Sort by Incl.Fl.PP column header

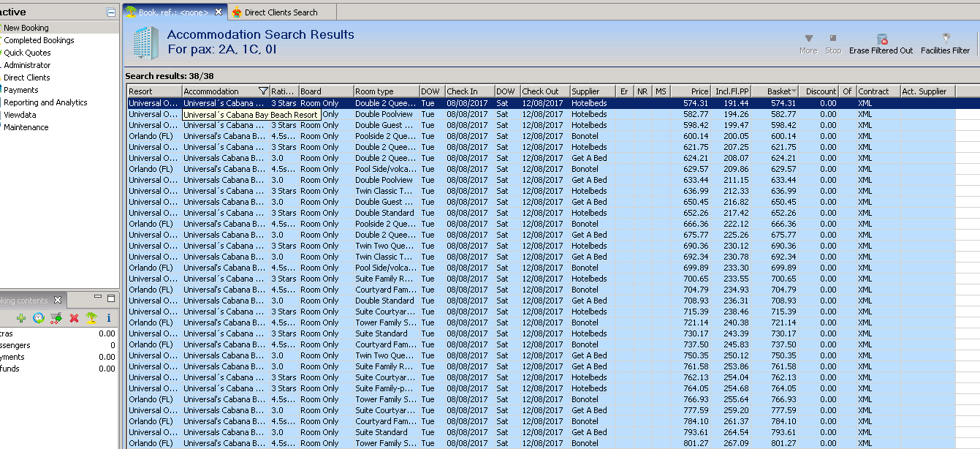(732, 91)
